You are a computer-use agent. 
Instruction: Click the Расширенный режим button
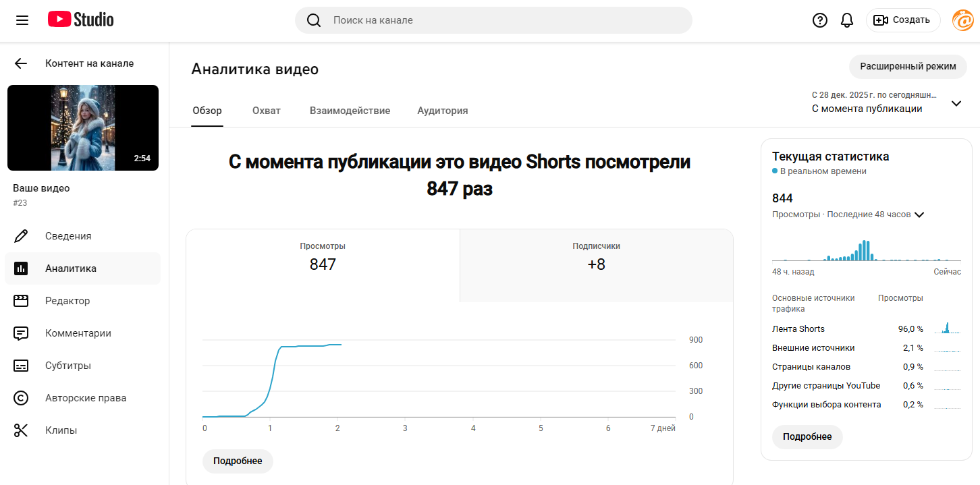[907, 67]
